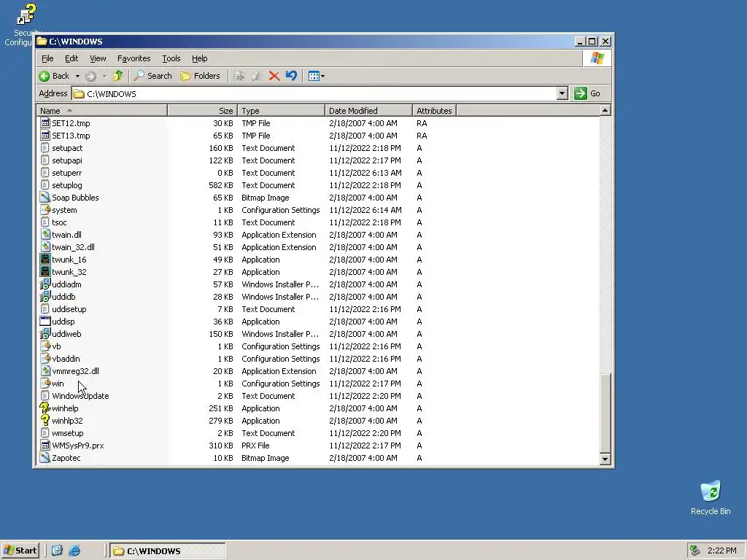
Task: Click the blue Undo icon
Action: 291,76
